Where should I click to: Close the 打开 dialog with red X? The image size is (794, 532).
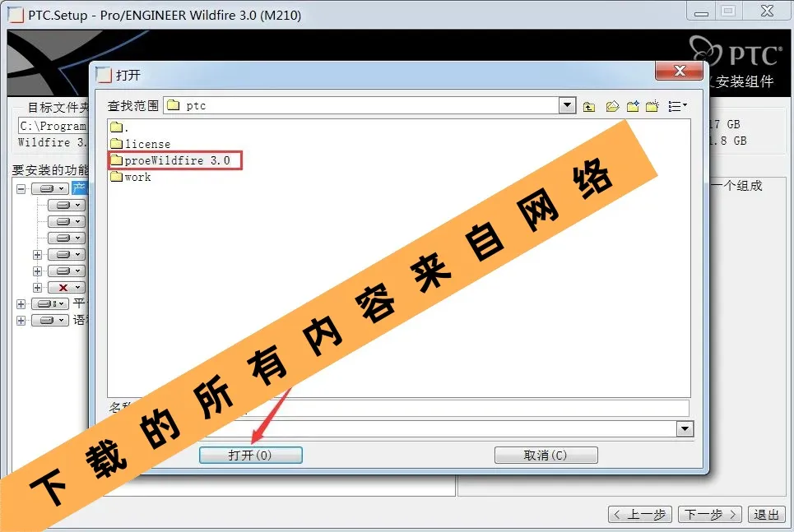click(679, 71)
